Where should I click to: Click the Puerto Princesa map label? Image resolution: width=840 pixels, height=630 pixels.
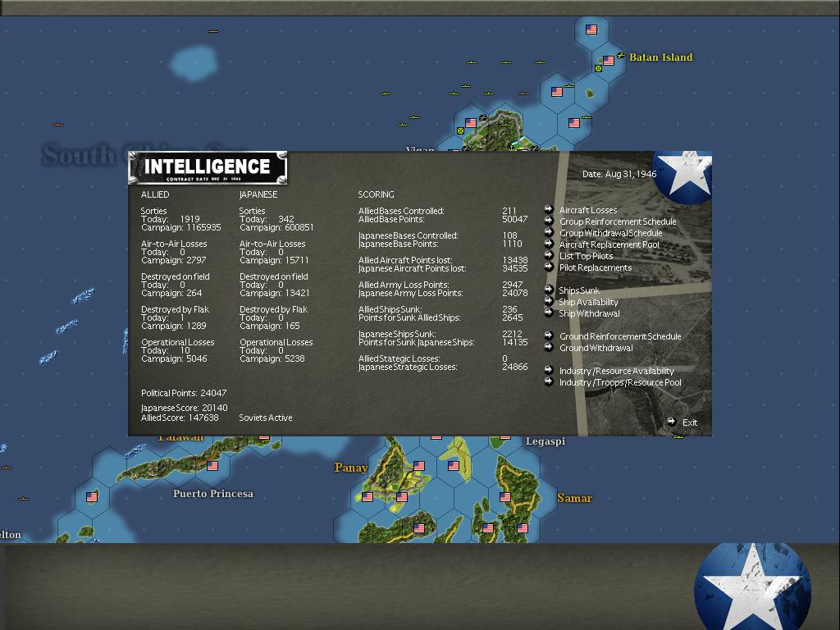pyautogui.click(x=213, y=493)
